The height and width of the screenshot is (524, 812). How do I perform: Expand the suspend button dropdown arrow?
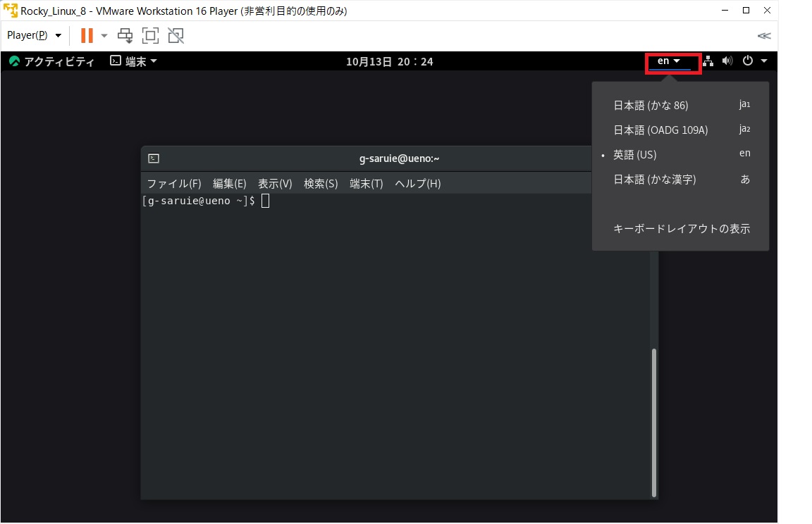click(104, 35)
